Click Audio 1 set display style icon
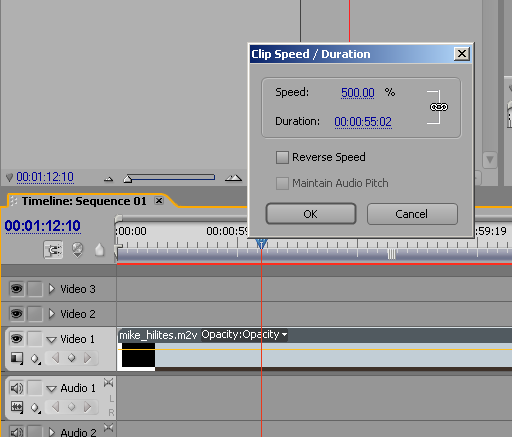This screenshot has height=437, width=512. tap(17, 407)
